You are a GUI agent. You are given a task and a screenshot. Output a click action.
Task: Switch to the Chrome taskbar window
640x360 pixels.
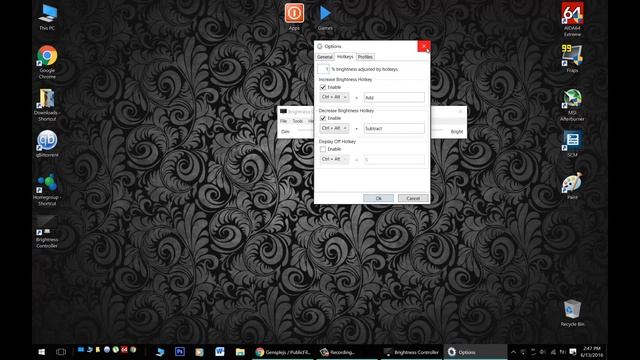tap(283, 352)
